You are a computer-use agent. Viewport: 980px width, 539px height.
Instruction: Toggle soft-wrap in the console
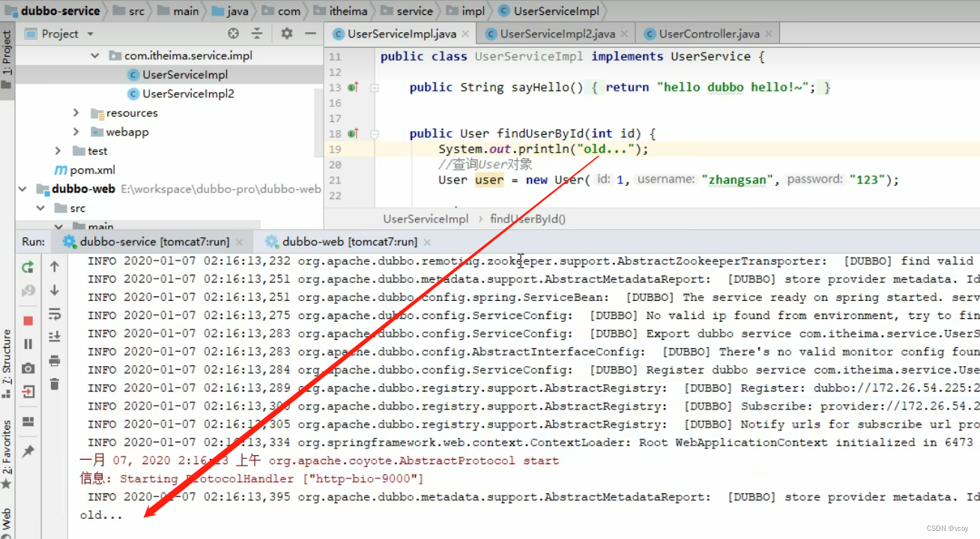click(54, 314)
